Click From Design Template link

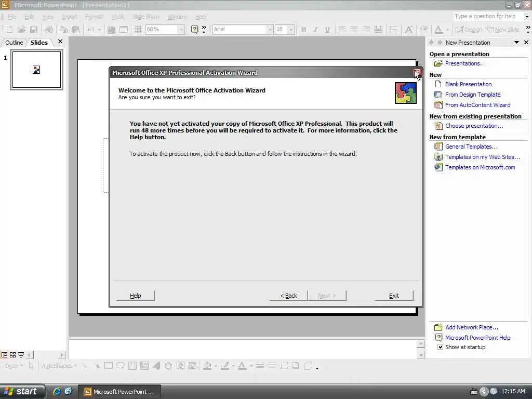tap(473, 95)
